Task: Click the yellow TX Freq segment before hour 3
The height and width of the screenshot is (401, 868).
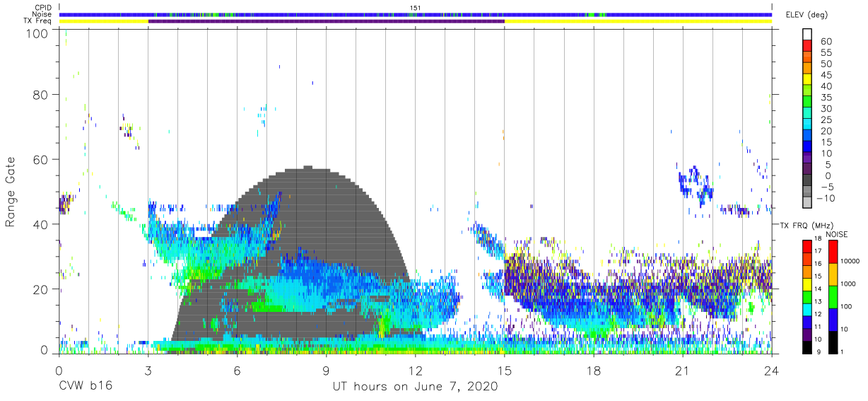Action: pos(104,21)
